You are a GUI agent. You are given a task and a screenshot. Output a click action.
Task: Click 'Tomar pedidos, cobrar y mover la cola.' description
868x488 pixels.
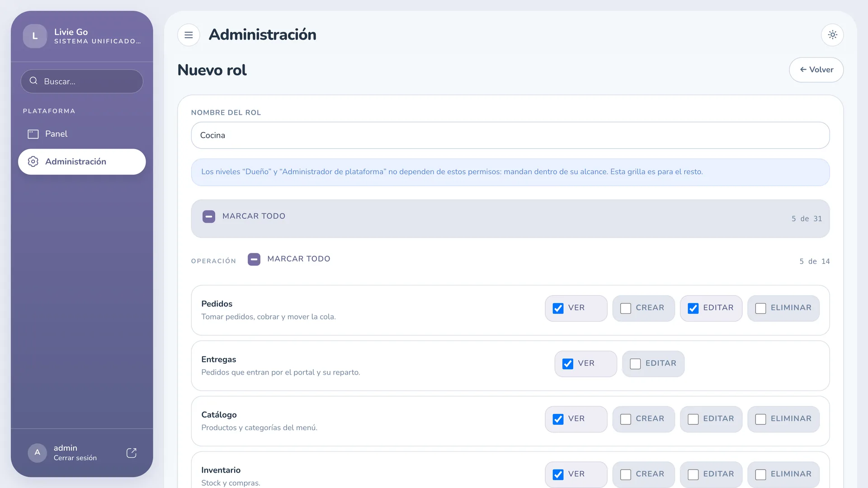point(269,317)
